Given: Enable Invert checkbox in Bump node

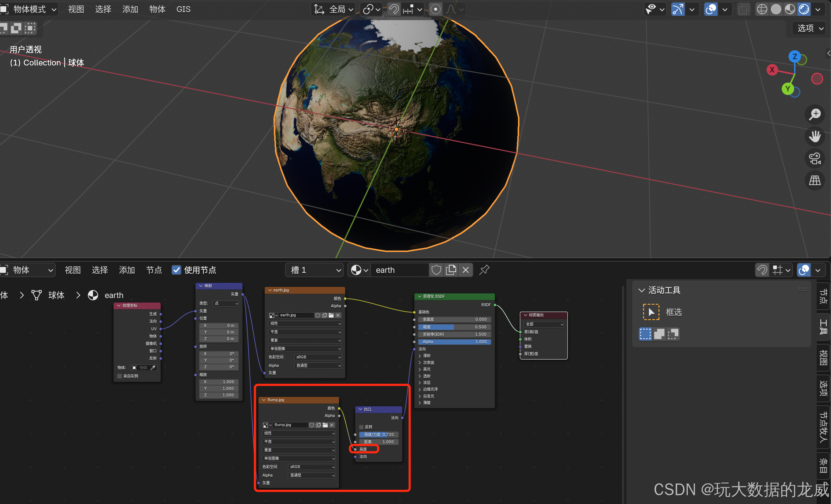Looking at the screenshot, I should (x=361, y=427).
